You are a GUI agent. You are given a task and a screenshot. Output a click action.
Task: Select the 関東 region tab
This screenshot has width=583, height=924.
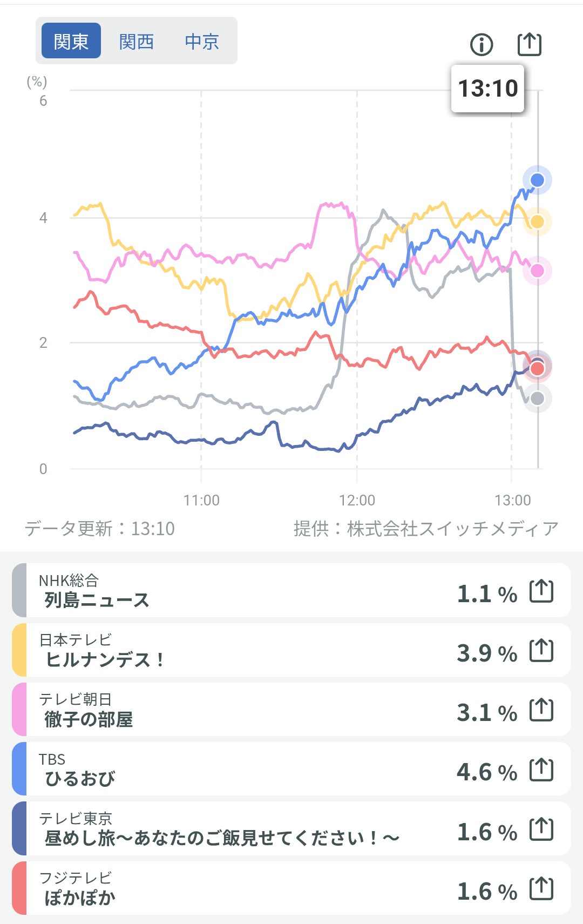click(71, 41)
